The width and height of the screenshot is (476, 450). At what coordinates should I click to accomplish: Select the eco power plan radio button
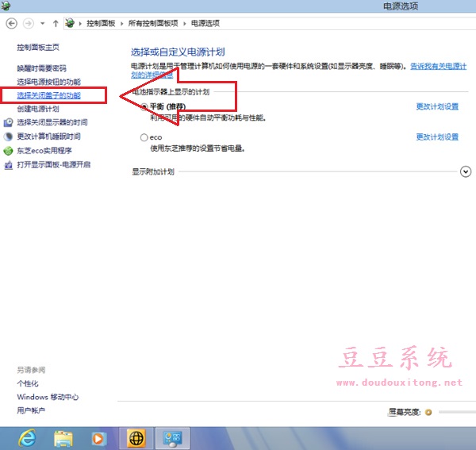point(144,137)
